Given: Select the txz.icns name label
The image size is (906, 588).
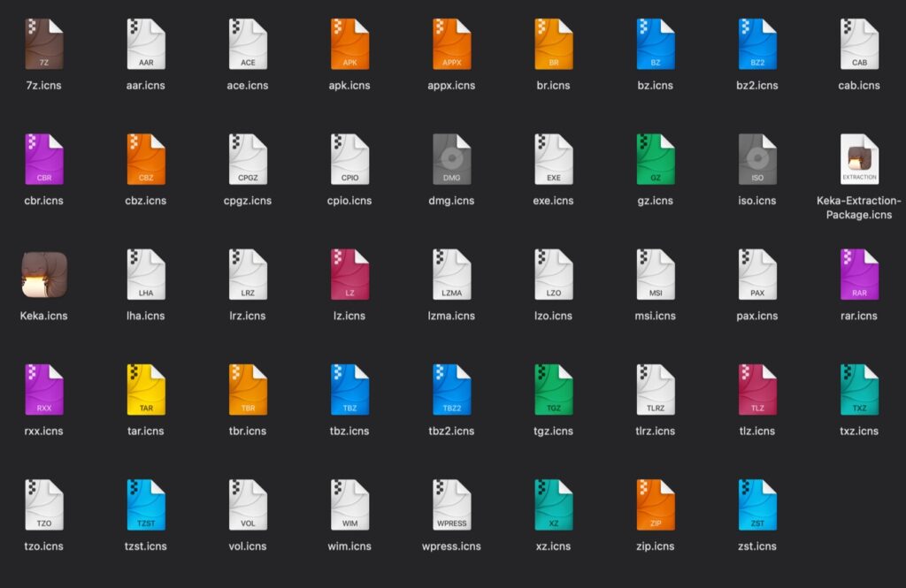Looking at the screenshot, I should pos(859,431).
